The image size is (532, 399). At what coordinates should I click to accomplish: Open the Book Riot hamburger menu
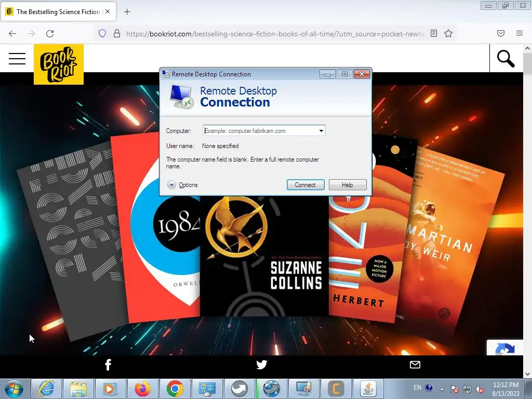(17, 58)
